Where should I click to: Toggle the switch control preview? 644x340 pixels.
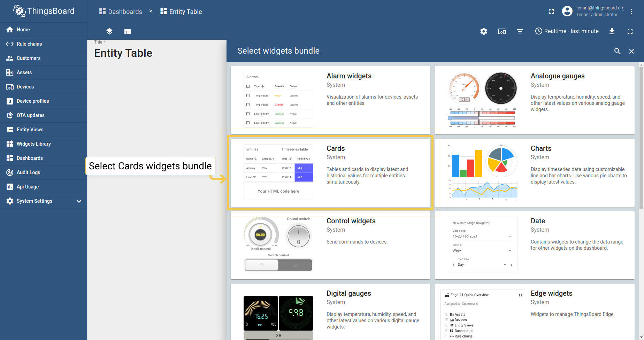tap(278, 265)
